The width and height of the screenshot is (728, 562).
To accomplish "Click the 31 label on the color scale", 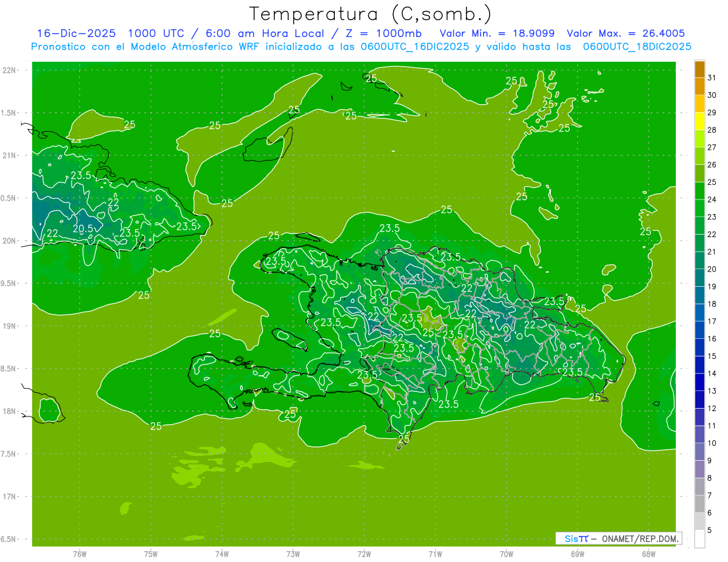I will click(x=712, y=78).
